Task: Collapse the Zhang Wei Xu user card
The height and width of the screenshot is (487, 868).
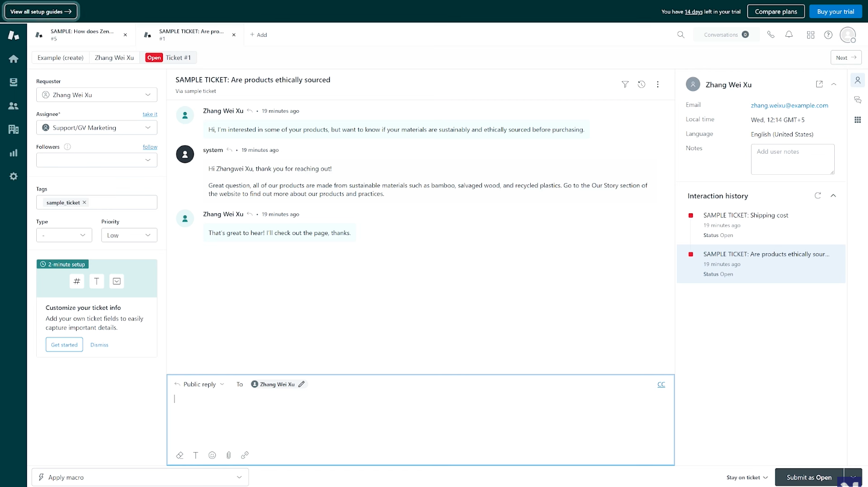Action: [834, 84]
